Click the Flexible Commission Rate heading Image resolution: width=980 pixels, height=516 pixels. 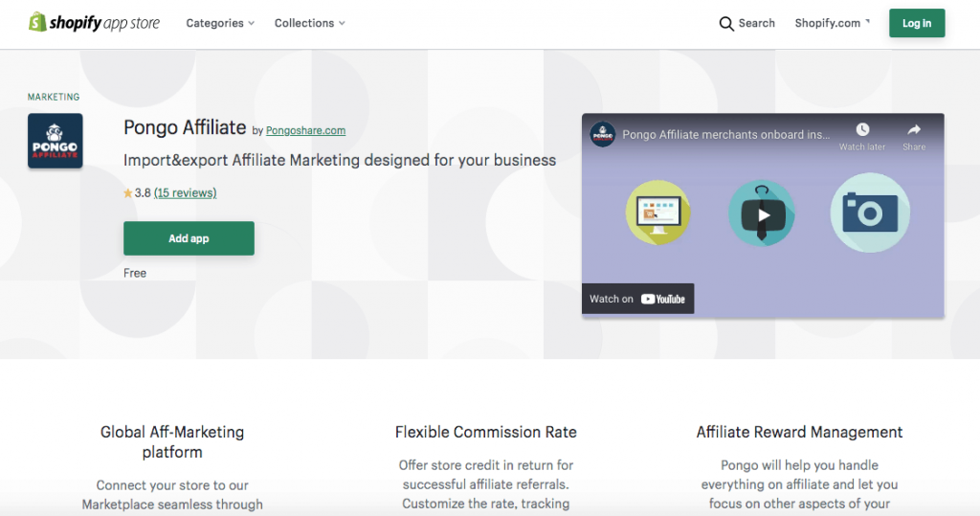click(x=485, y=432)
